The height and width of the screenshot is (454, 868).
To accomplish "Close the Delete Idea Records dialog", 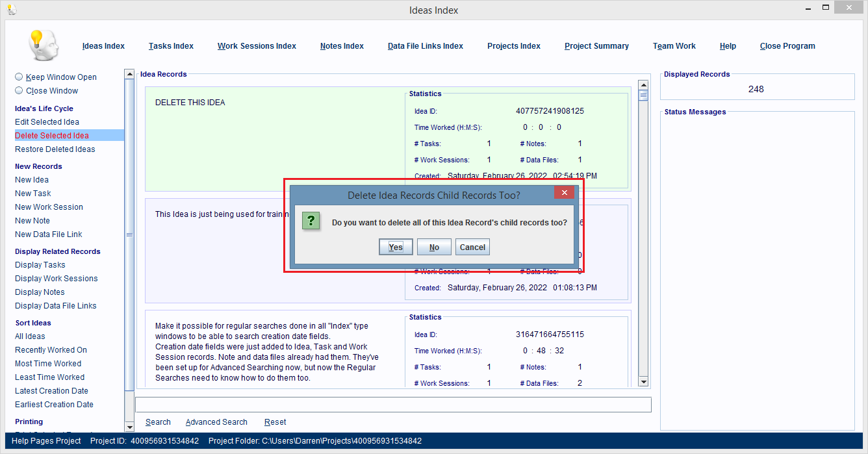I will tap(564, 193).
